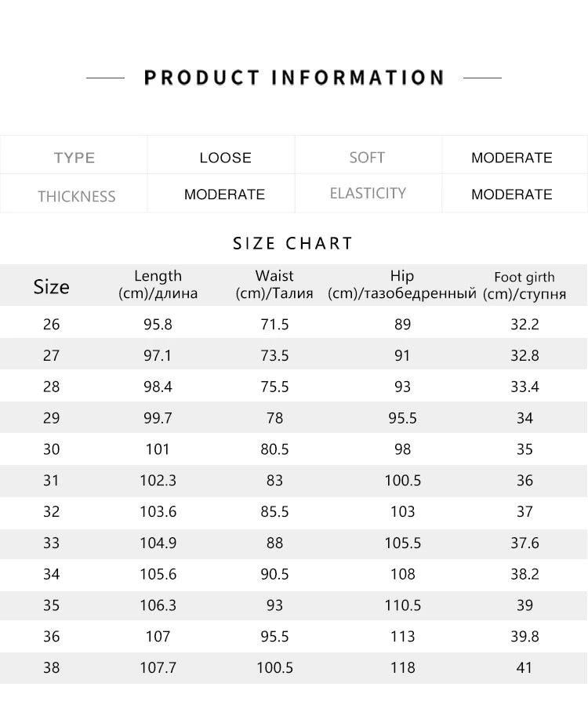The height and width of the screenshot is (705, 588).
Task: Click the 100.5 waist value for size 38
Action: [274, 668]
